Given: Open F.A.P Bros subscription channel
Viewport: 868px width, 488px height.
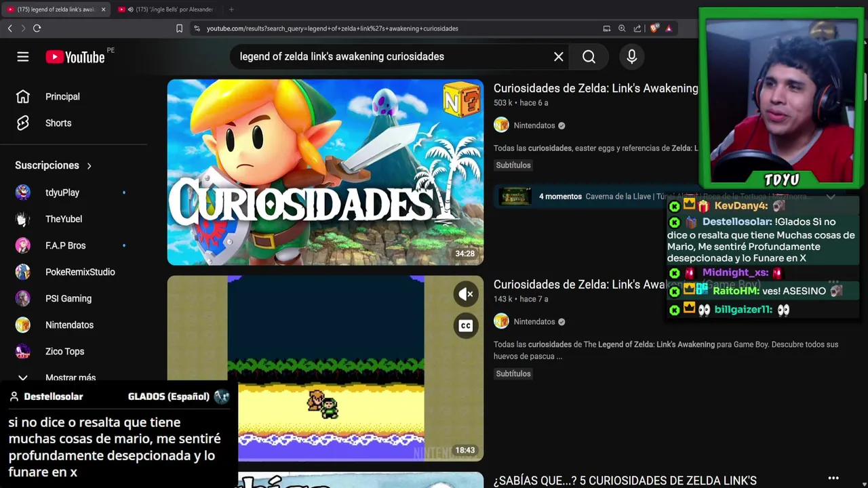Looking at the screenshot, I should pyautogui.click(x=66, y=245).
